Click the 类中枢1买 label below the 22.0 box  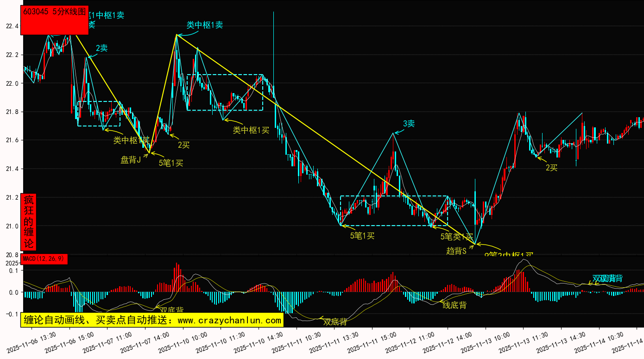[251, 130]
